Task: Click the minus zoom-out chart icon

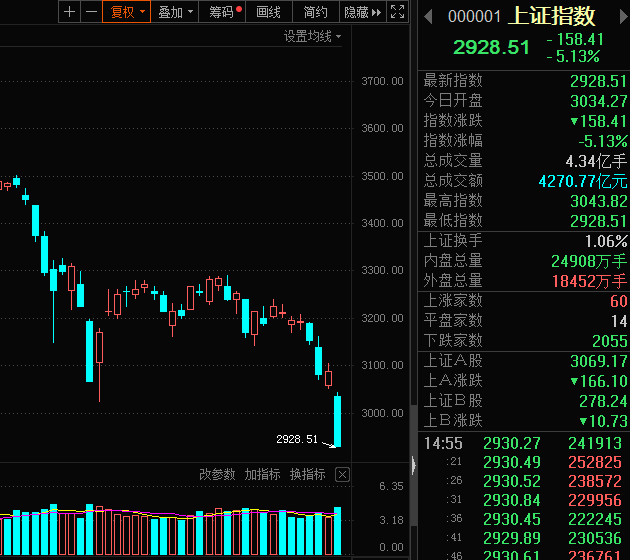Action: pyautogui.click(x=91, y=12)
